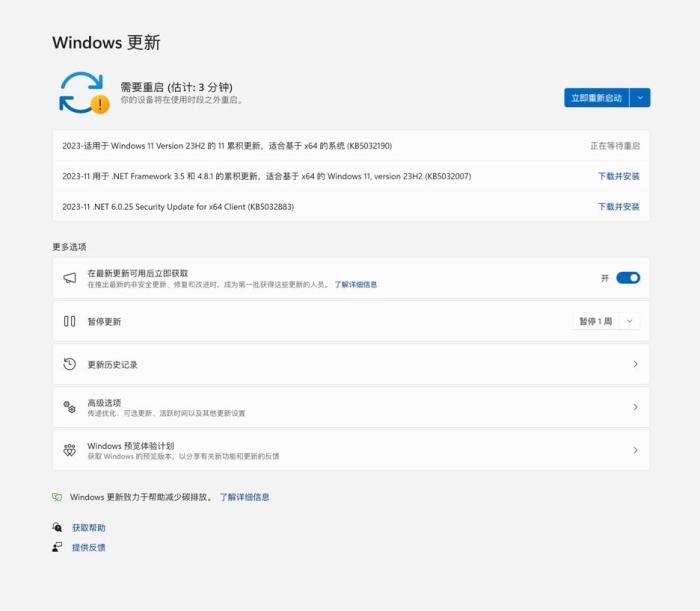
Task: Click the 更新历史记录 label
Action: click(112, 365)
